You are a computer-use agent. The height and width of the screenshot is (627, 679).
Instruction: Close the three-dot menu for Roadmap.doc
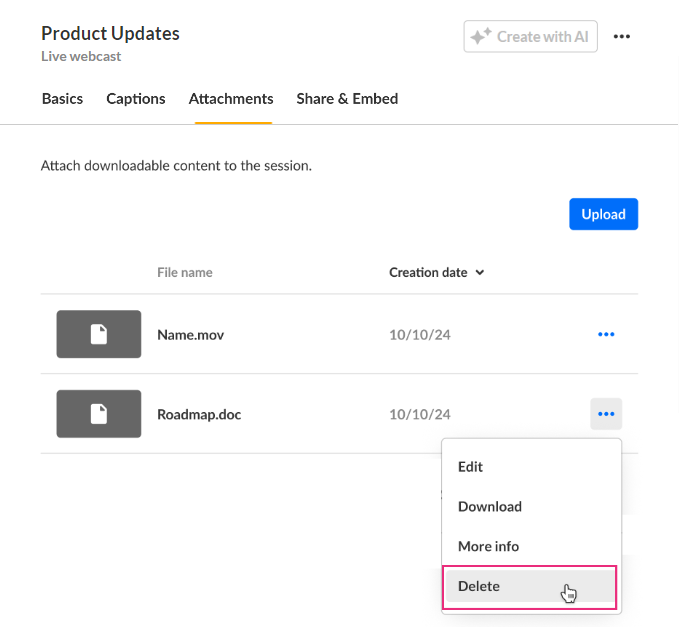tap(606, 414)
